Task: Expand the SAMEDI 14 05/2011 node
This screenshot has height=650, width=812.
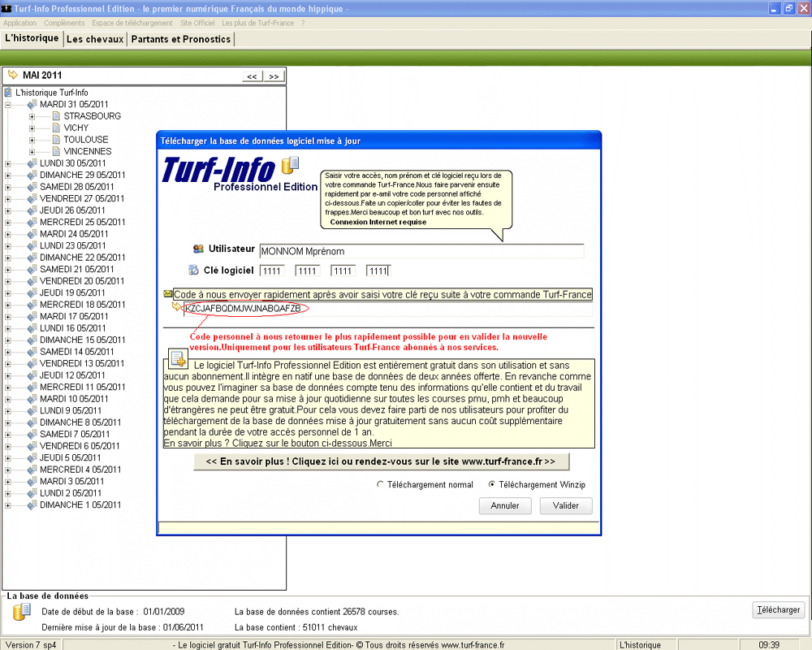Action: (8, 353)
